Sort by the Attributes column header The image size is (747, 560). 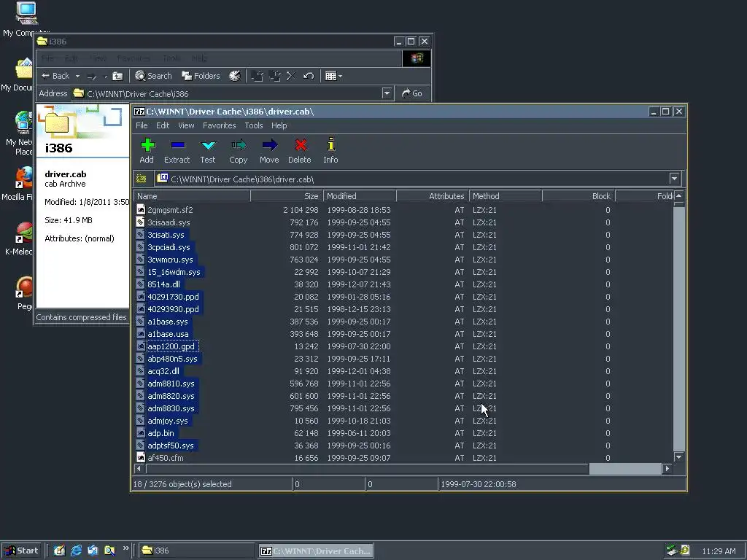(x=433, y=196)
